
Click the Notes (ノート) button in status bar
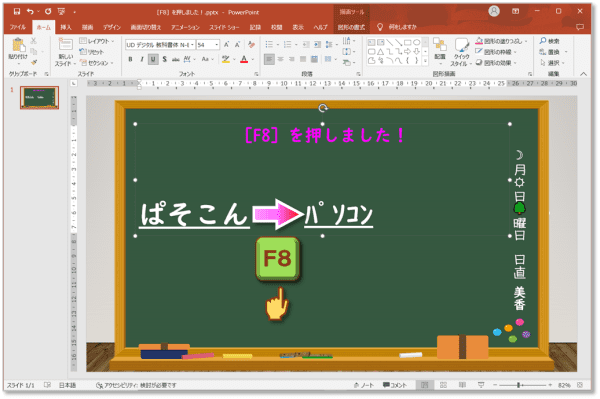pyautogui.click(x=364, y=385)
